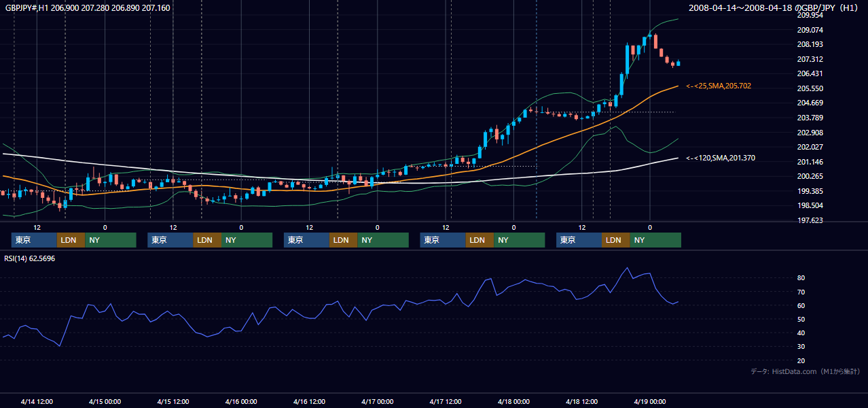The height and width of the screenshot is (408, 868).
Task: Click the 4/18 12:00 time axis label
Action: point(582,401)
